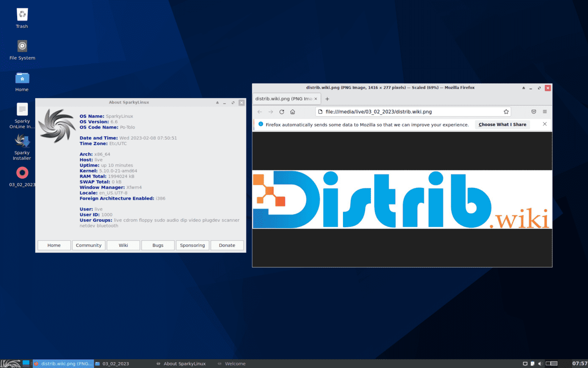The image size is (588, 368).
Task: Open the notification tray icon in panel
Action: tap(525, 364)
